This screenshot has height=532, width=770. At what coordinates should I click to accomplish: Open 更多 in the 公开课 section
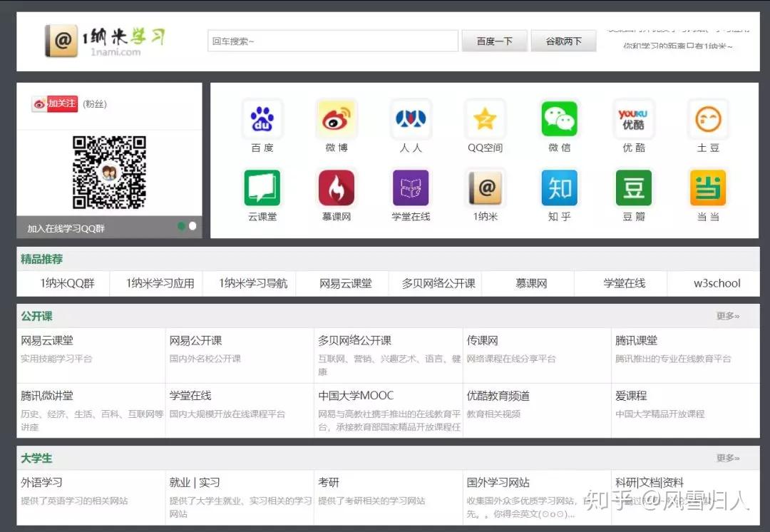728,316
